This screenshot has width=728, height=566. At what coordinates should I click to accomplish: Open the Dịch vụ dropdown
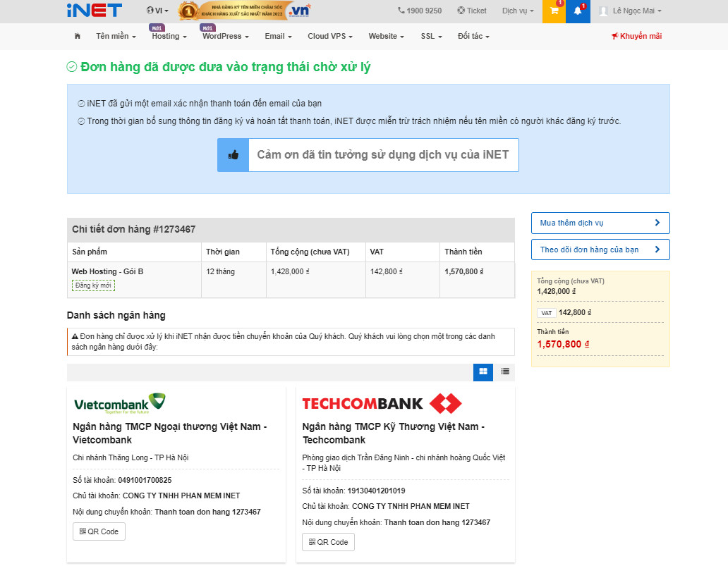click(x=517, y=11)
